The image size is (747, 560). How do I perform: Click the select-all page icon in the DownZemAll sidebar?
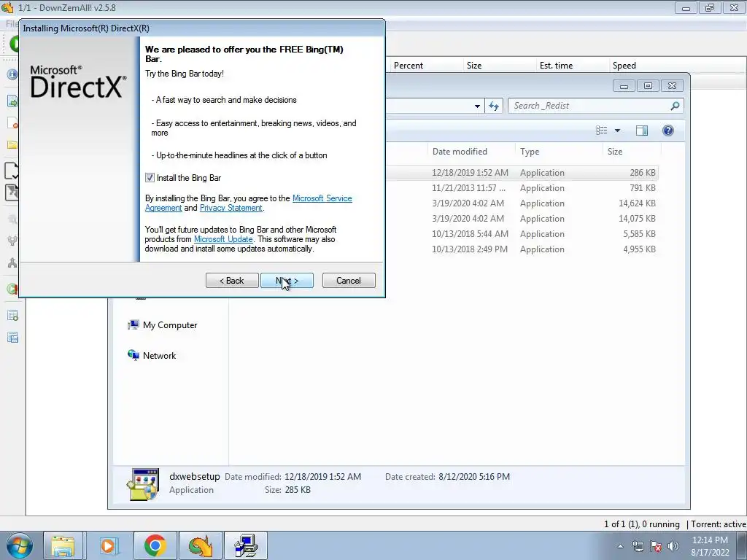12,171
